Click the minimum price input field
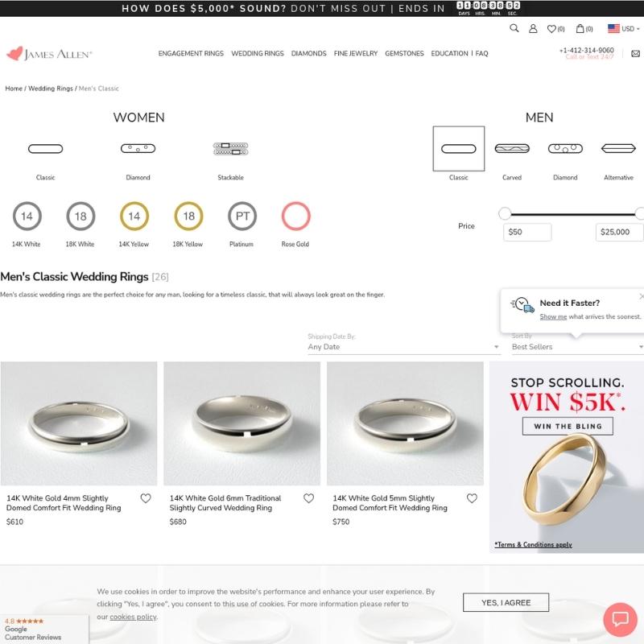The image size is (644, 644). (527, 232)
